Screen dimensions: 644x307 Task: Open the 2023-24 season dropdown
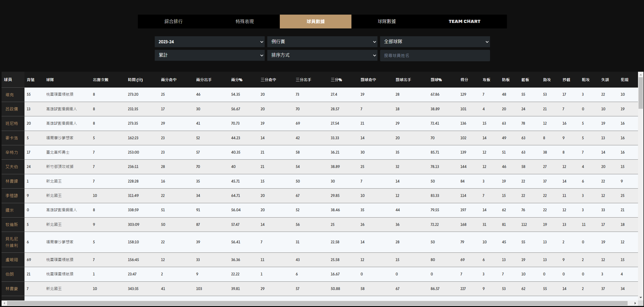pyautogui.click(x=209, y=42)
